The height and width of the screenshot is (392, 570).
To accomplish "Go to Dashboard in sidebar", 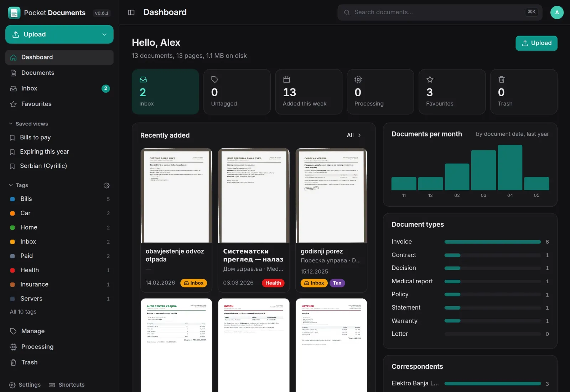I will click(x=59, y=57).
